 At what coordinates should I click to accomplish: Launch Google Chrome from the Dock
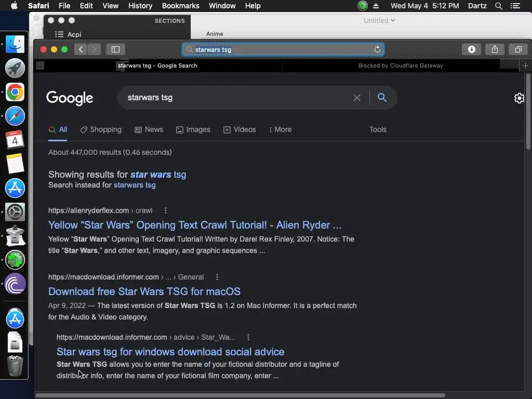tap(15, 92)
